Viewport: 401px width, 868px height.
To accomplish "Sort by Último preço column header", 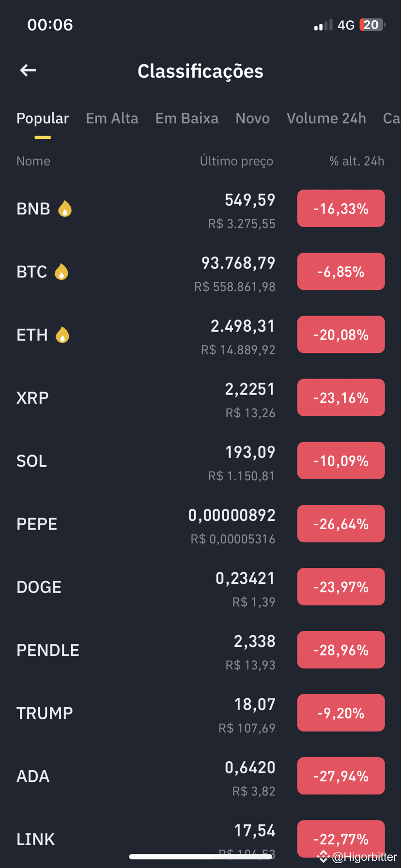I will [236, 161].
